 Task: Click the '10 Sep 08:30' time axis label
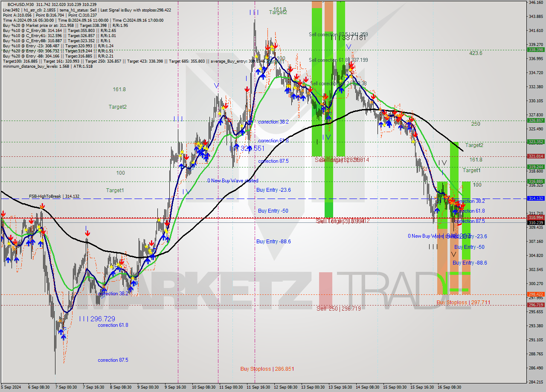coord(203,387)
